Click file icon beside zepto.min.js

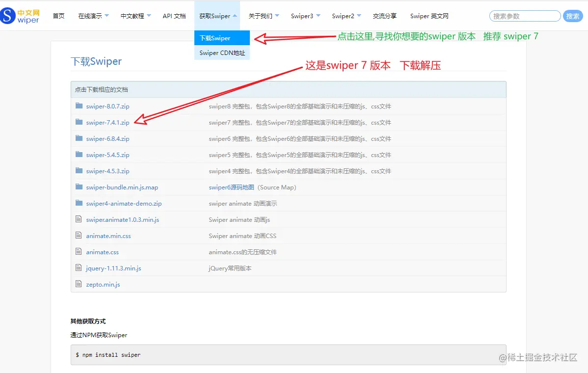click(x=79, y=284)
